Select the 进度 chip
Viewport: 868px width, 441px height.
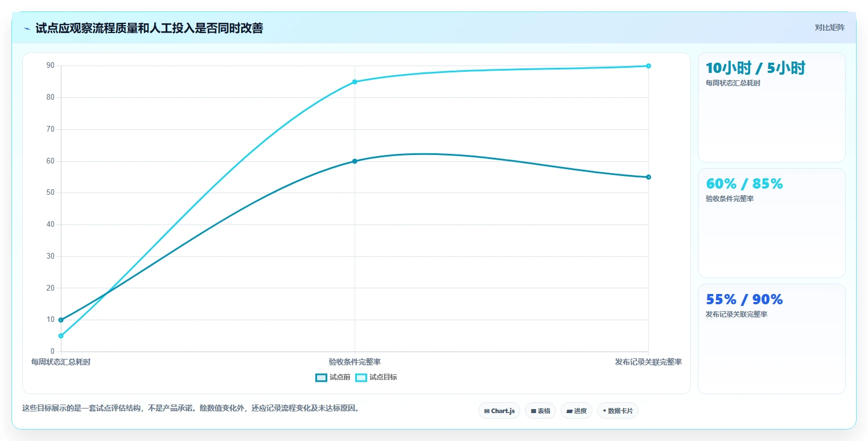pyautogui.click(x=577, y=411)
